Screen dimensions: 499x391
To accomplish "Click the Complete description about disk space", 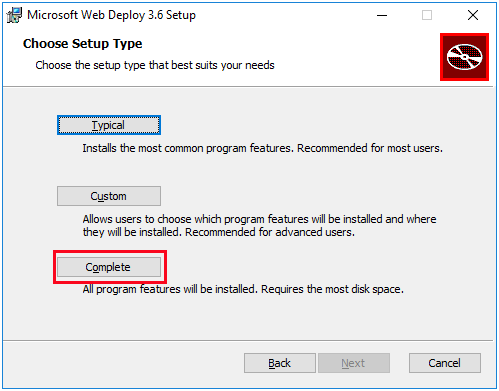I will (243, 289).
